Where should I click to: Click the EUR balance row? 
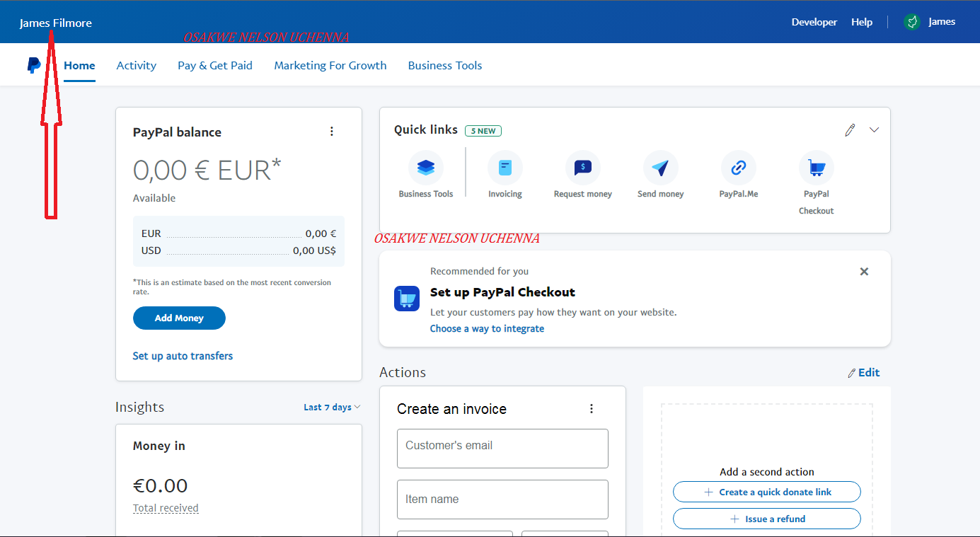pyautogui.click(x=238, y=233)
